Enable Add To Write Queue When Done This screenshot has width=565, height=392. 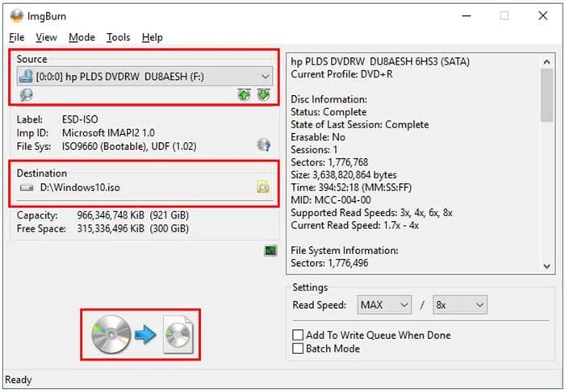[298, 335]
